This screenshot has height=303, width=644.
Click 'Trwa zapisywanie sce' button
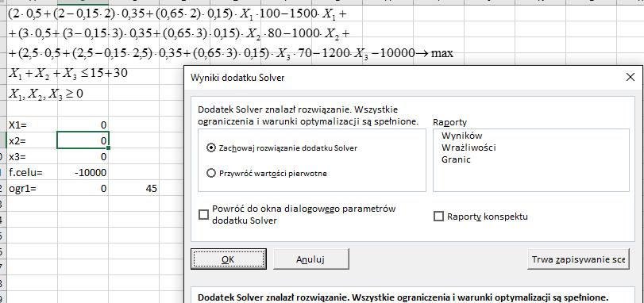(578, 259)
